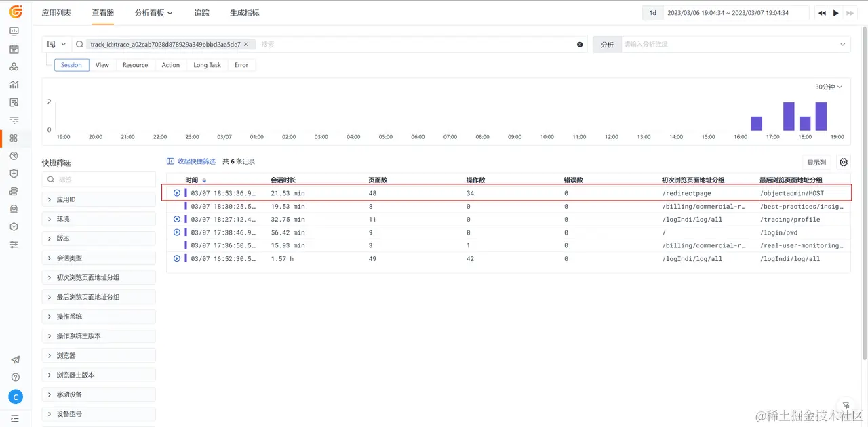Open the funnel lines tracing icon in sidebar
Viewport: 868px width, 427px height.
click(x=14, y=120)
